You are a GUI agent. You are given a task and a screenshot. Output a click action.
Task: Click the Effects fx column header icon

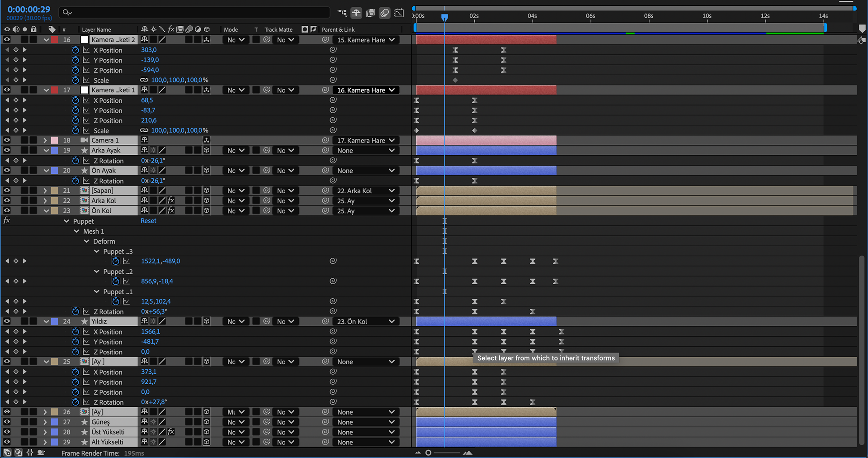[x=171, y=29]
